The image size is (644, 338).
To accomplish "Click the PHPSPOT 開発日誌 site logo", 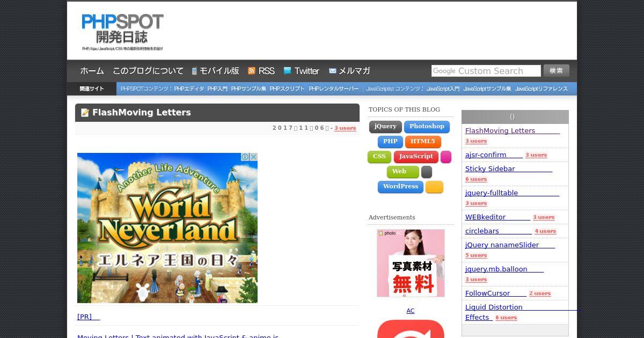I will point(122,32).
